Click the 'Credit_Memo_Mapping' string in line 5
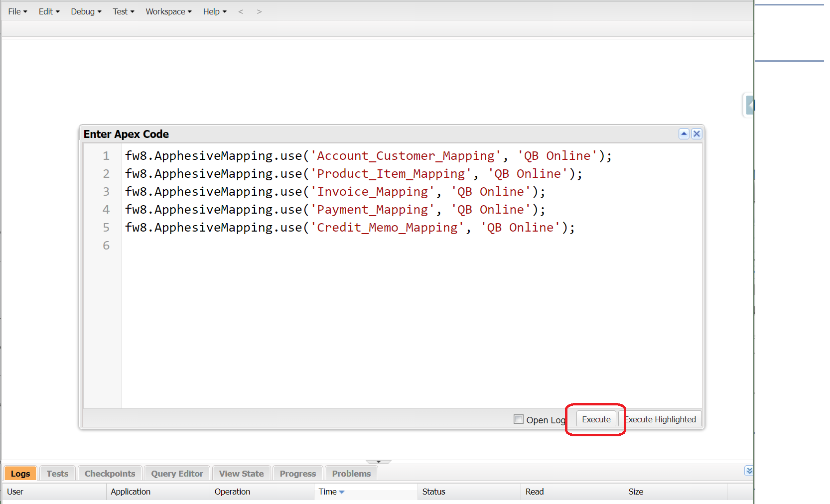The width and height of the screenshot is (830, 504). [387, 228]
